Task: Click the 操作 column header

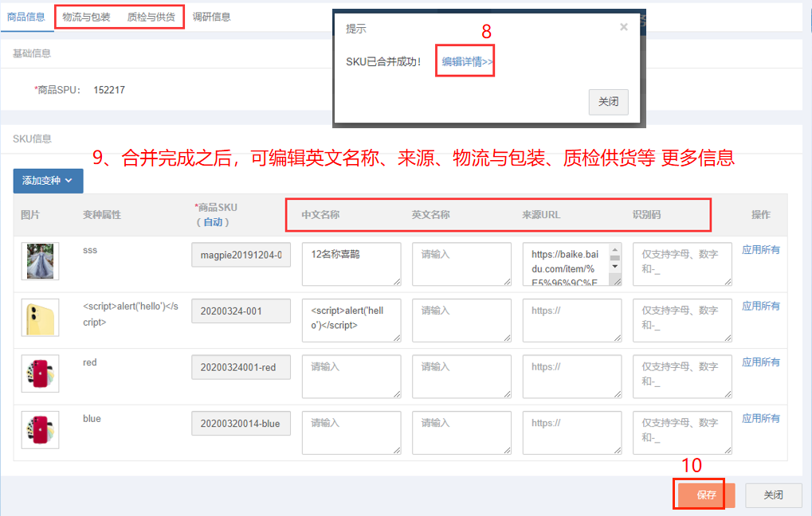Action: (x=761, y=215)
